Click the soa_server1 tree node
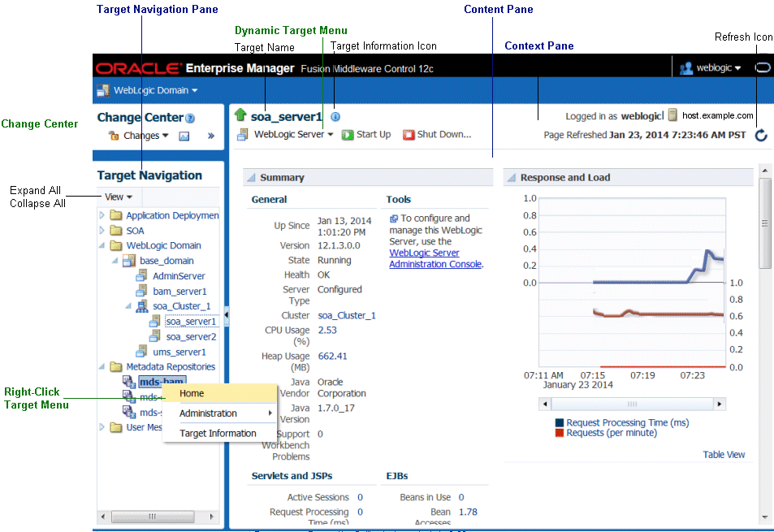Viewport: 774px width, 532px height. click(191, 322)
